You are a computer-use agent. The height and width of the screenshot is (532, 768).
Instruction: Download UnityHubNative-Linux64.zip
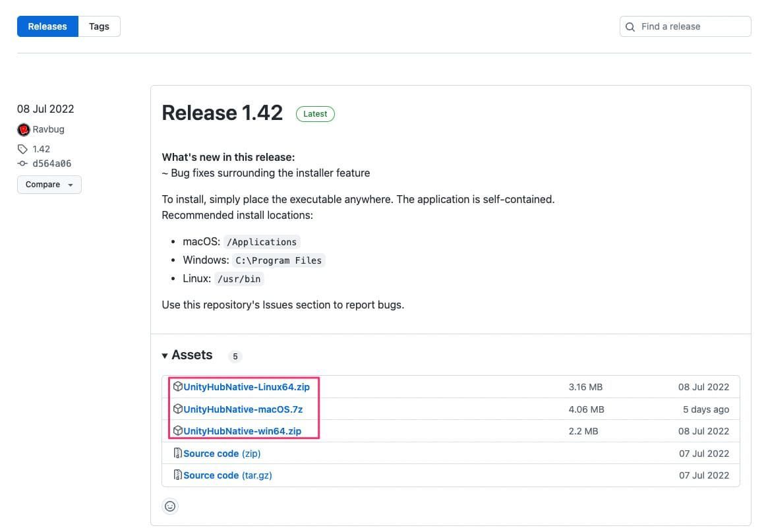tap(247, 387)
